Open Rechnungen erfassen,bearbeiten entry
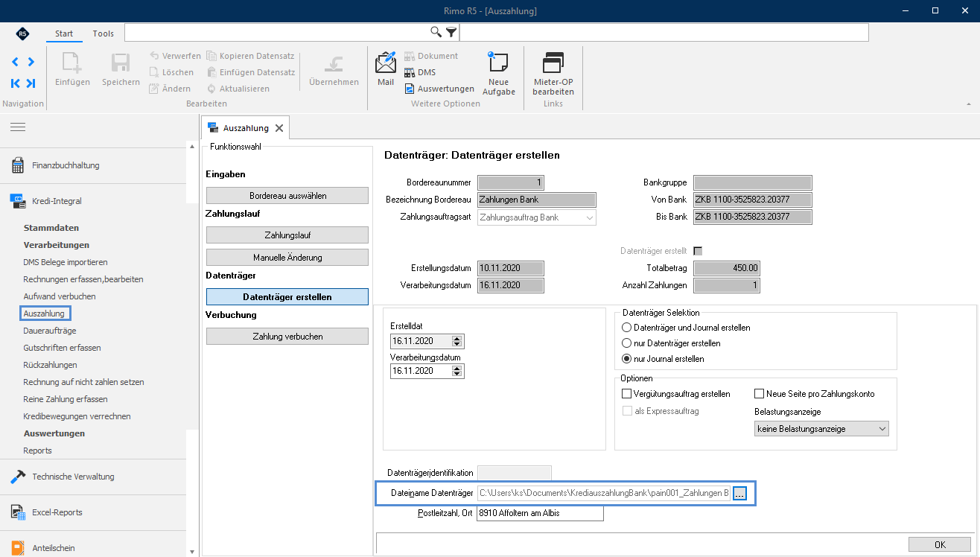The width and height of the screenshot is (980, 557). [x=83, y=279]
